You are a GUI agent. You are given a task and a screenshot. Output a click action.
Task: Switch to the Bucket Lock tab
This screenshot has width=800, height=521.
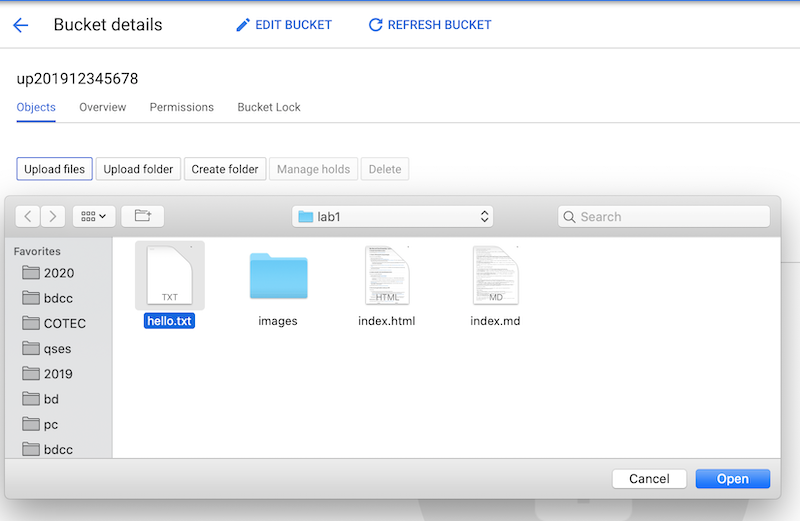click(x=268, y=107)
